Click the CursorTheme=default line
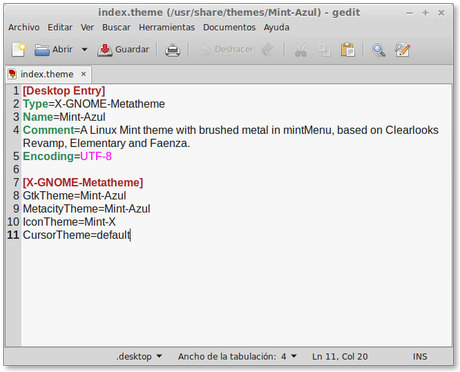 [x=77, y=235]
